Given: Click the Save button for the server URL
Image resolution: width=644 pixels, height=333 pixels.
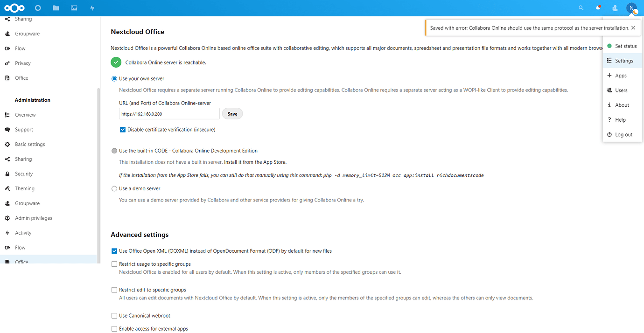Looking at the screenshot, I should tap(232, 113).
